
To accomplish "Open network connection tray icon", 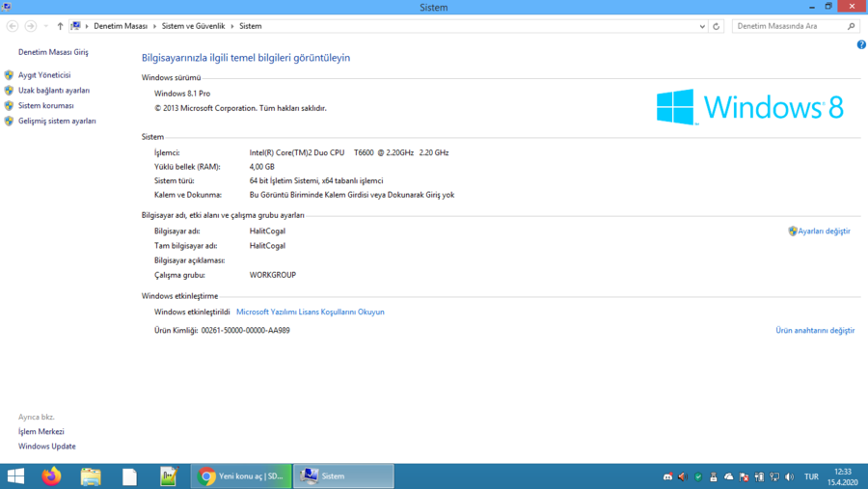I will click(774, 476).
